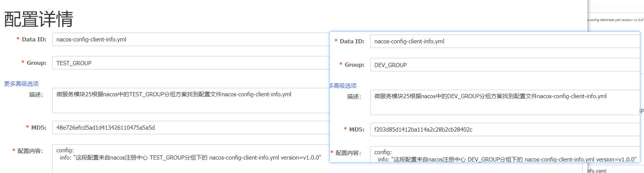Screen dimensions: 644x173
Task: Click the Data ID label beside the TEST_GROUP form
Action: 34,40
